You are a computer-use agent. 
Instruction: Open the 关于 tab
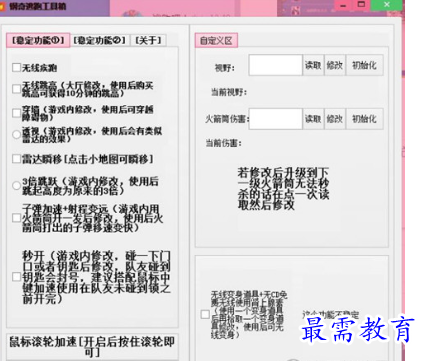point(148,40)
